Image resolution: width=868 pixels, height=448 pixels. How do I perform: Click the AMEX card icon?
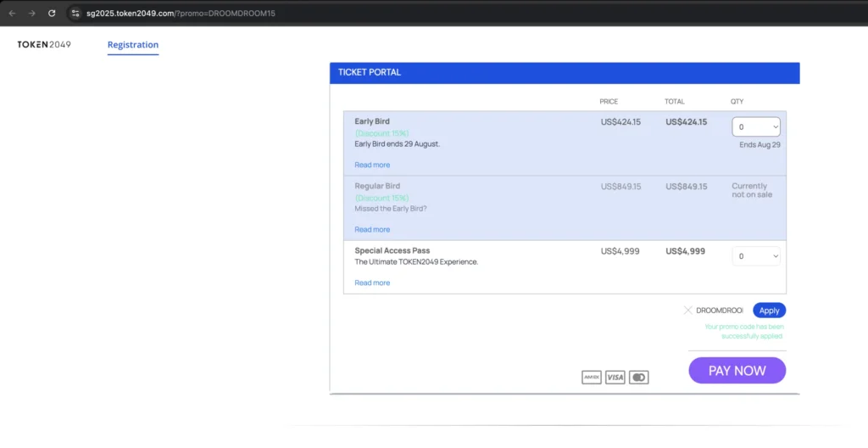point(591,377)
